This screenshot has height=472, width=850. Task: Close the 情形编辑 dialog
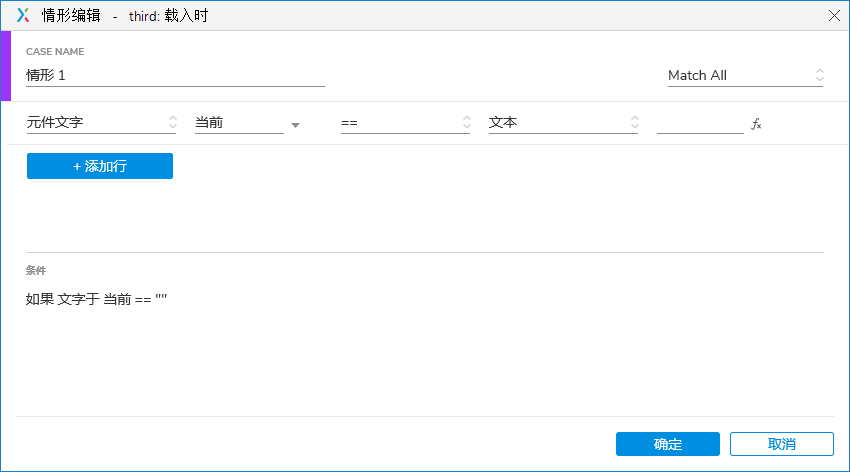pyautogui.click(x=834, y=16)
